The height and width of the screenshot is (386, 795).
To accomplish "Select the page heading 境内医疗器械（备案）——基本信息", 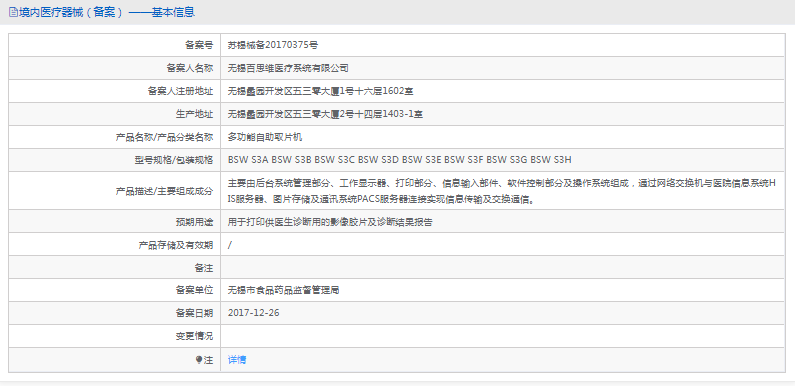I will 106,12.
